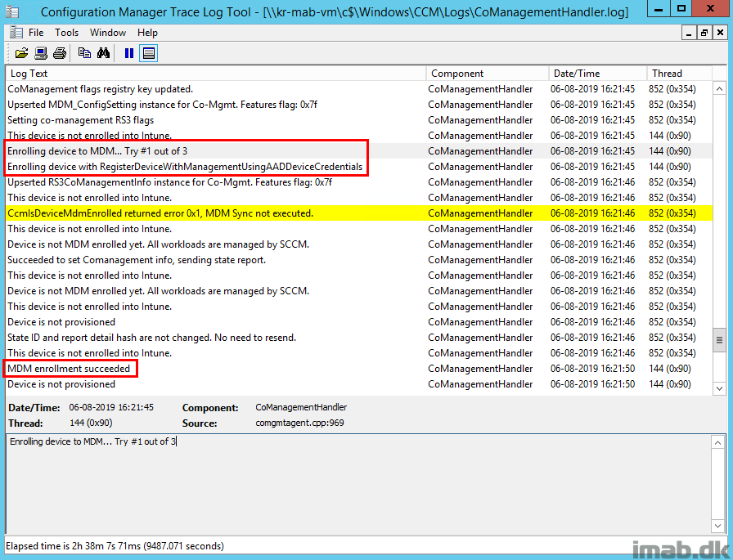Click Date/Time value '06-08-2019 16:21:45' in details
This screenshot has width=733, height=560.
(111, 407)
